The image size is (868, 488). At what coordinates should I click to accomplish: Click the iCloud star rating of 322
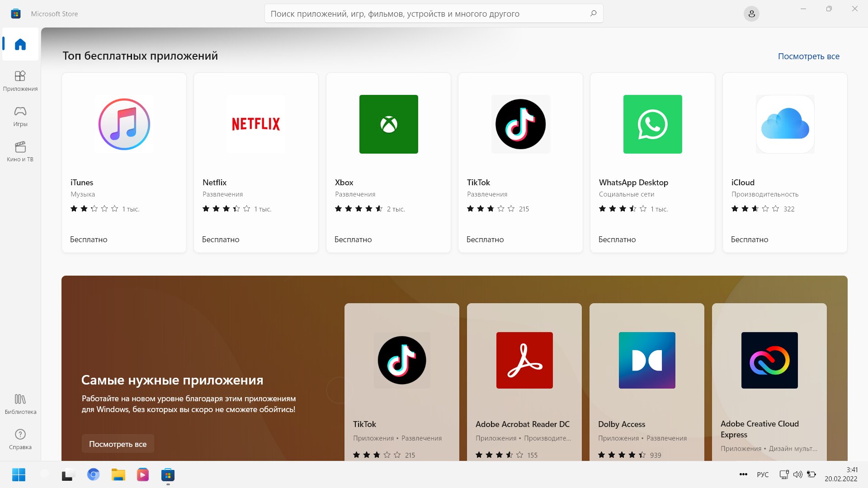point(763,209)
